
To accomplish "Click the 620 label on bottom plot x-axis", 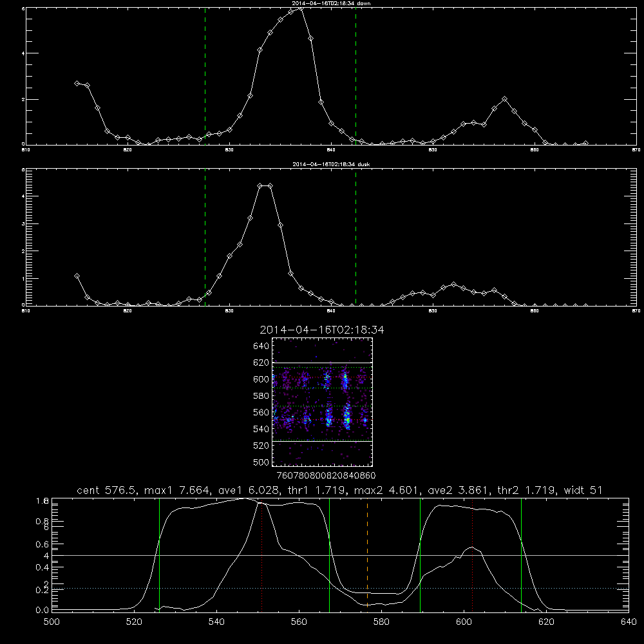I will coord(546,622).
